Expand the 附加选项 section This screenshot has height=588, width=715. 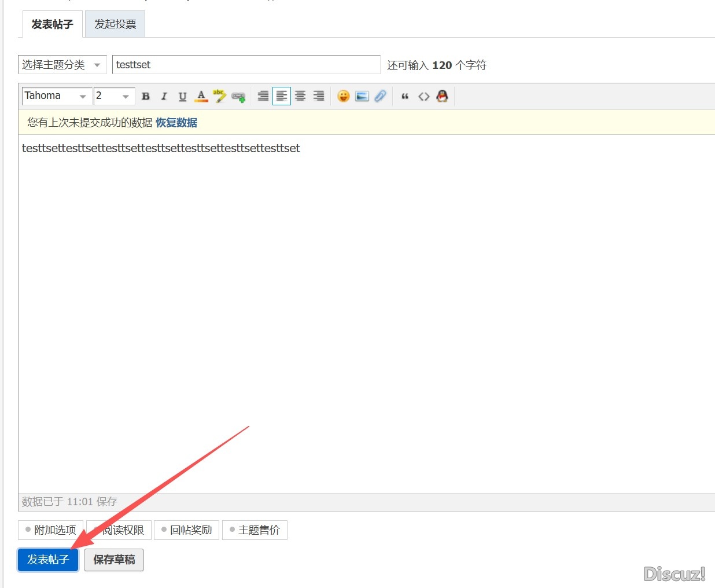50,530
